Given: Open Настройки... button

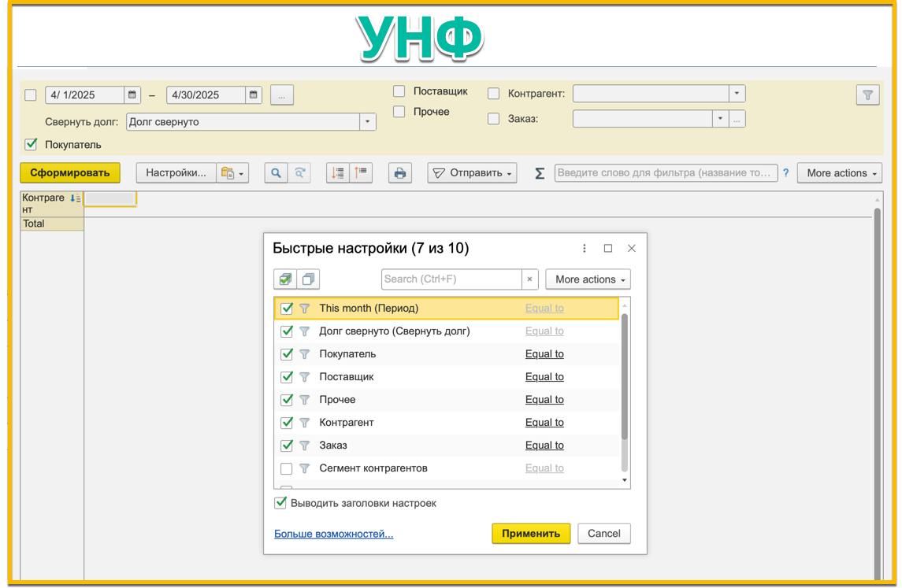Looking at the screenshot, I should point(176,173).
